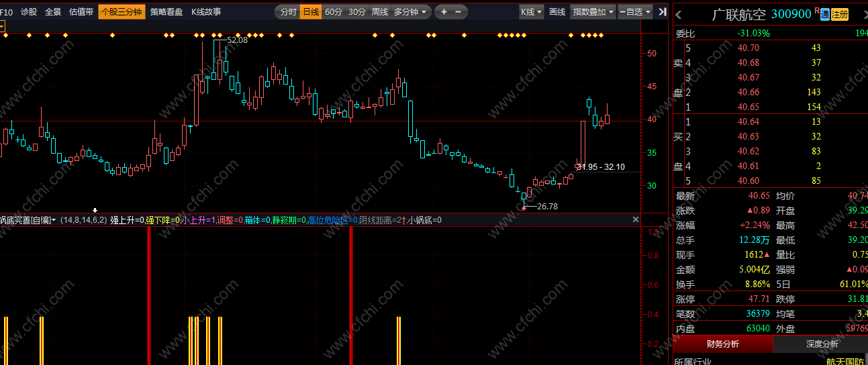Click the white down arrow above indicator panel

tap(95, 210)
